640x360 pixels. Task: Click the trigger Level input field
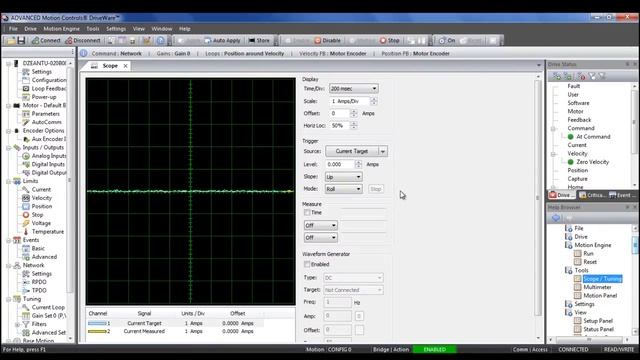pyautogui.click(x=340, y=164)
